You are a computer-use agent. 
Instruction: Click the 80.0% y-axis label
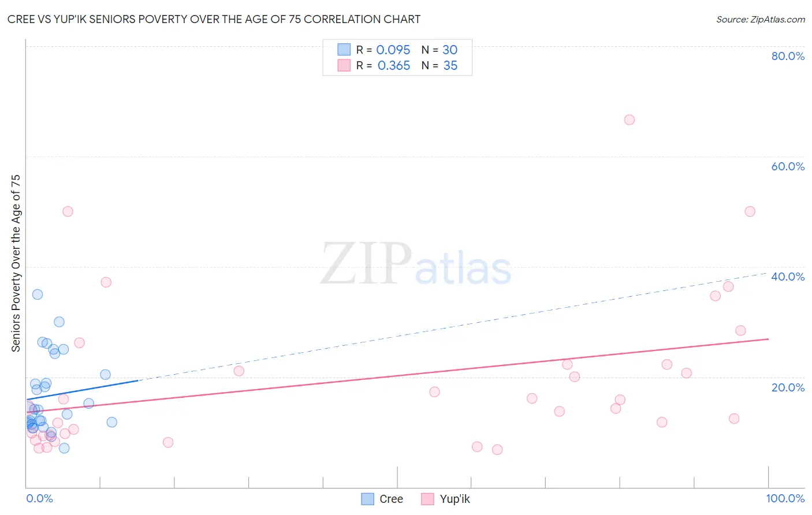pos(788,56)
